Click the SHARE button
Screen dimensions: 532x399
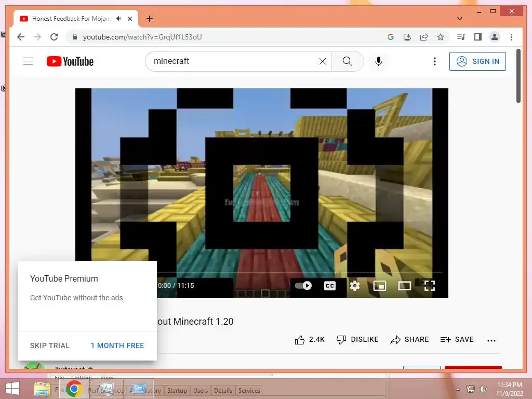pos(409,340)
